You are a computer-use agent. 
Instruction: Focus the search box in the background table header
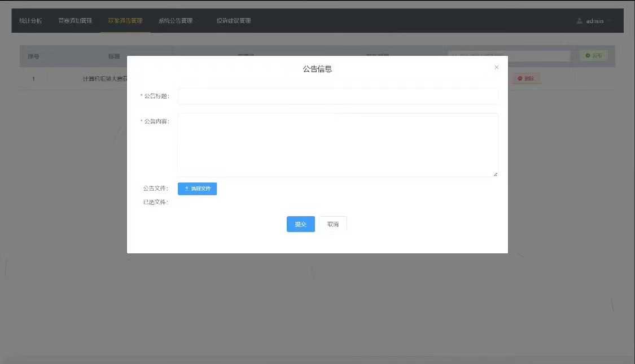pyautogui.click(x=509, y=56)
